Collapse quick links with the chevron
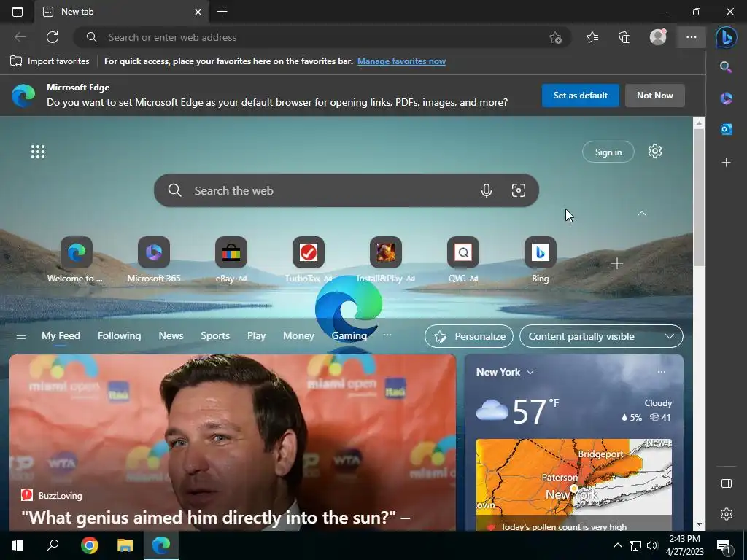The width and height of the screenshot is (747, 560). (642, 214)
